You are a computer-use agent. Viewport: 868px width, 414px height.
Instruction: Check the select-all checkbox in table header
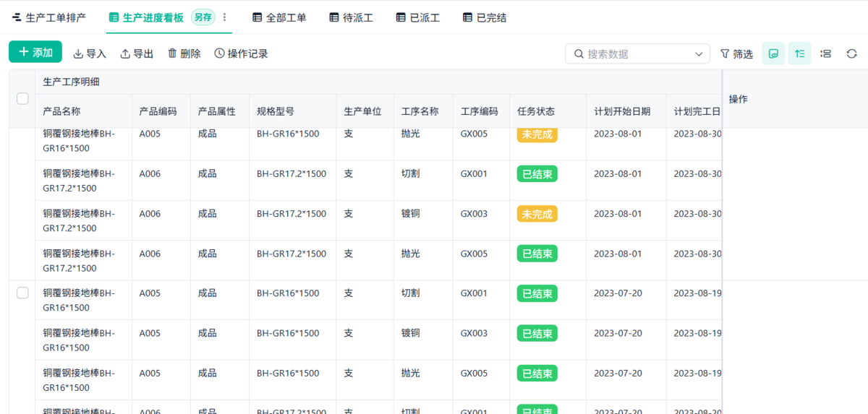coord(22,99)
